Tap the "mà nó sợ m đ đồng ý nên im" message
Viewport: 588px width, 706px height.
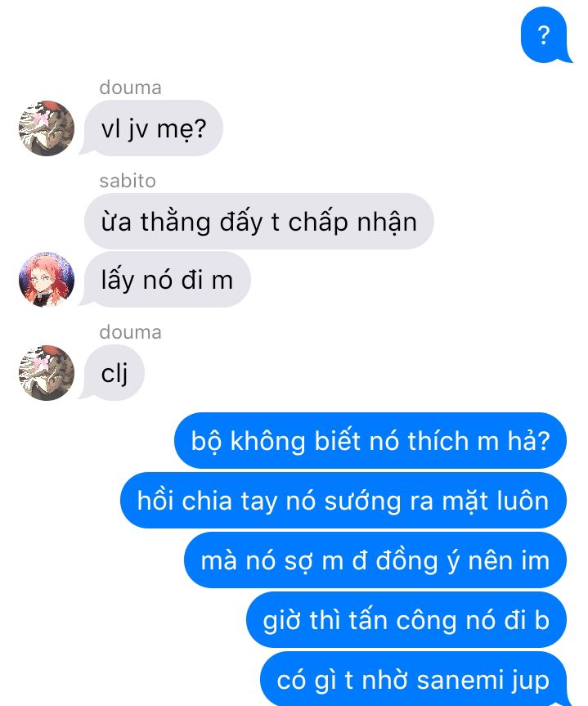(375, 560)
